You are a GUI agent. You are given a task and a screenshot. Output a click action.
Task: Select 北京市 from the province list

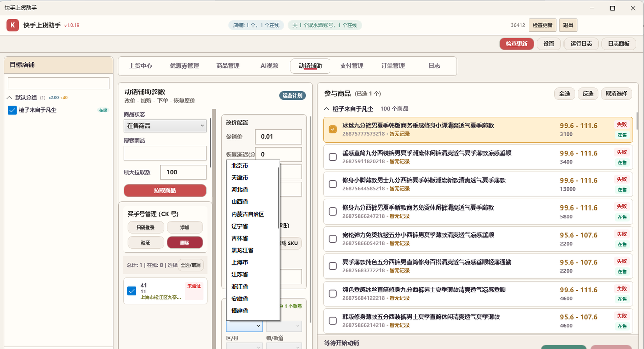253,166
